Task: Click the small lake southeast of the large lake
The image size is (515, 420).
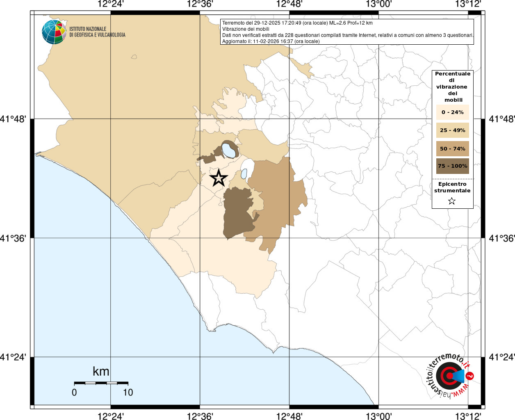Action: coord(244,173)
